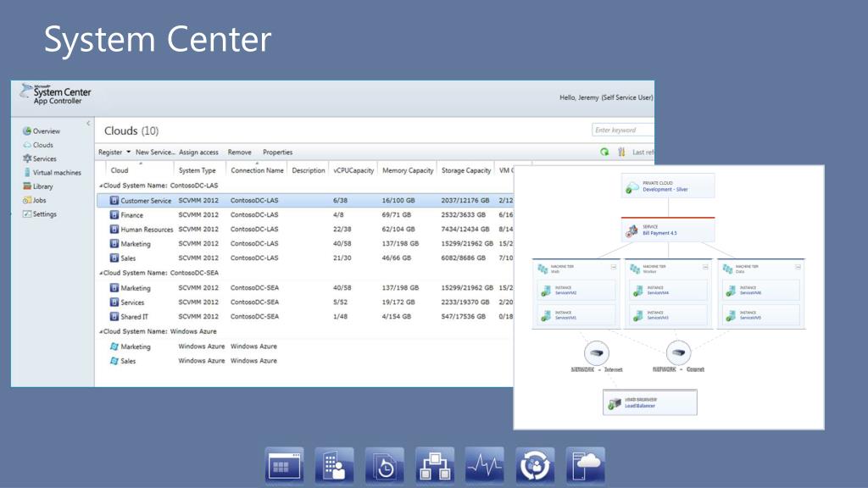Screen dimensions: 868x488
Task: Sort by the Cloud column header
Action: [x=140, y=170]
